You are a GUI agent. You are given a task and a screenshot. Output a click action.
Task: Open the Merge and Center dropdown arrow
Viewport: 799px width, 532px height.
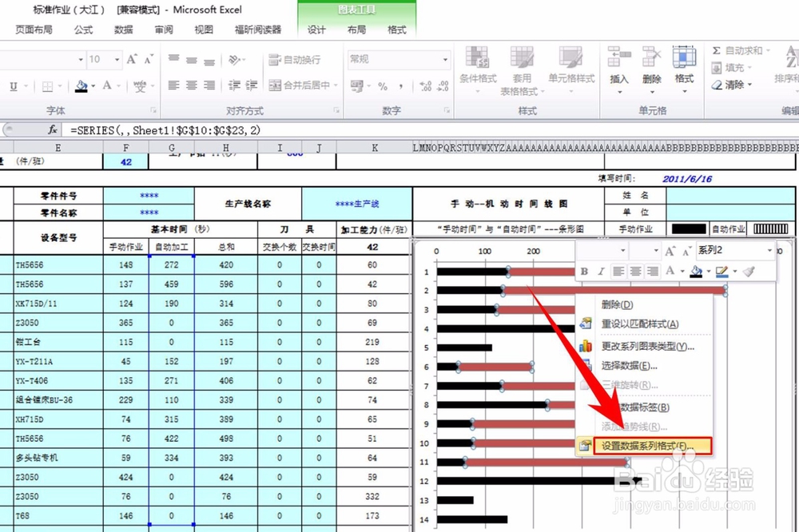coord(336,84)
